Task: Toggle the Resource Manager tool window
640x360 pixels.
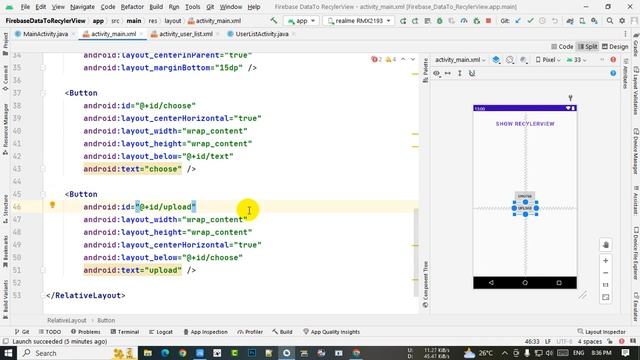Action: [5, 129]
